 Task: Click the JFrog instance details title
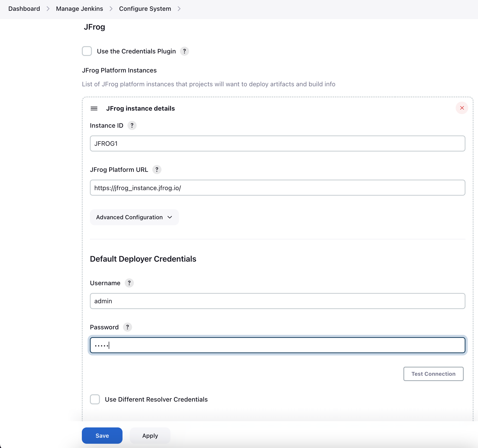[140, 108]
